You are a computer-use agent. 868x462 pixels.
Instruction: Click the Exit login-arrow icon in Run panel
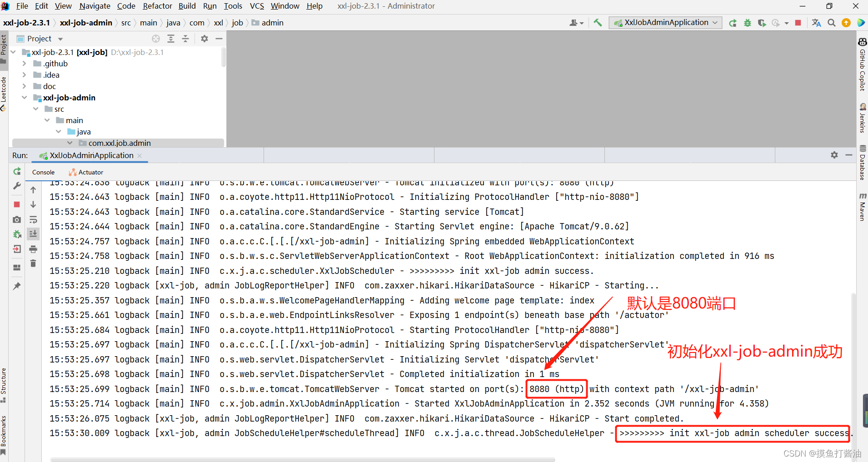point(17,249)
